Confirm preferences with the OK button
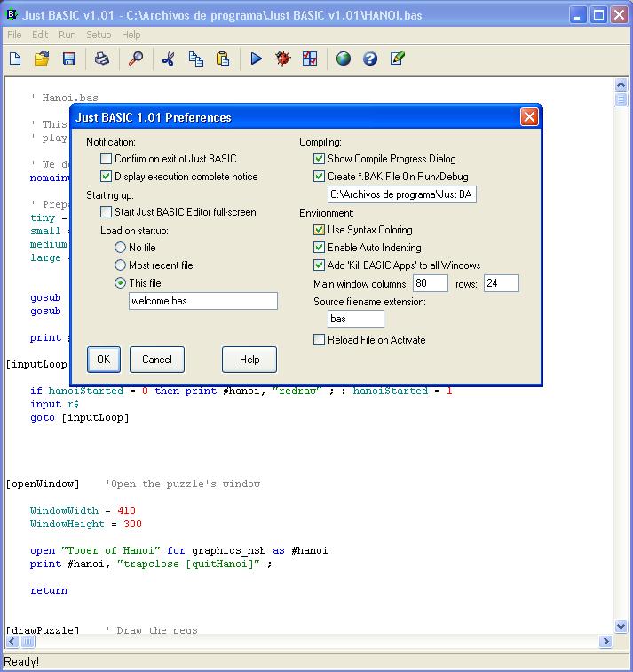This screenshot has width=633, height=672. coord(104,360)
